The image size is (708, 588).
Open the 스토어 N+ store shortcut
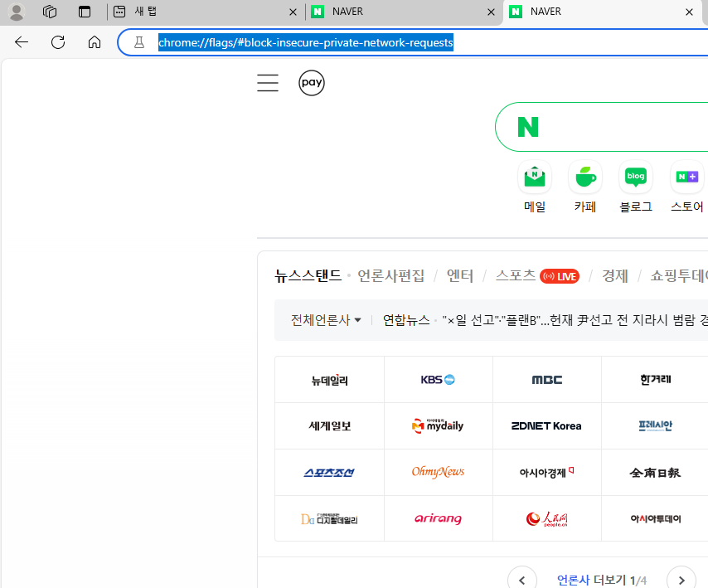(686, 186)
